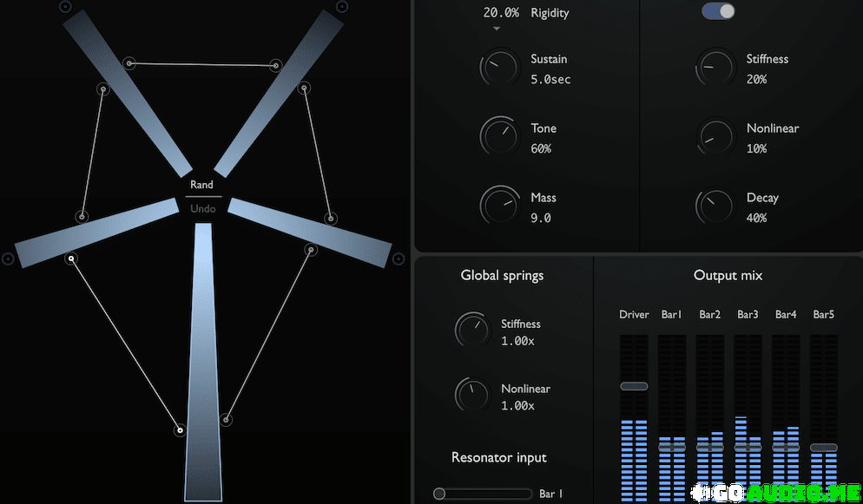Click the Nonlinear knob set to 10%
This screenshot has width=863, height=504.
(x=715, y=137)
